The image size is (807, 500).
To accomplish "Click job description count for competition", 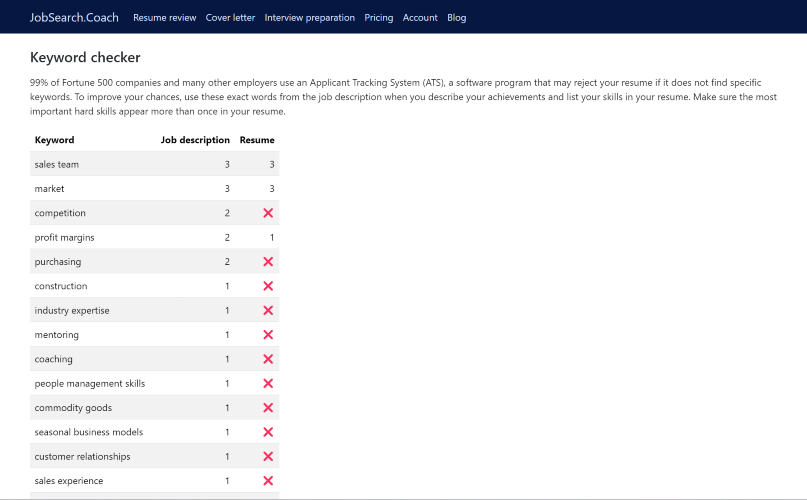I will [227, 213].
